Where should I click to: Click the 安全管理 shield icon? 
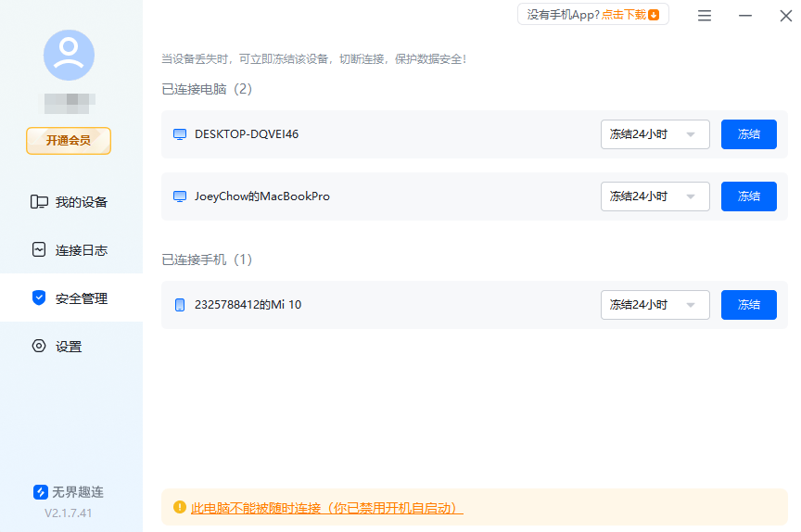(x=39, y=298)
